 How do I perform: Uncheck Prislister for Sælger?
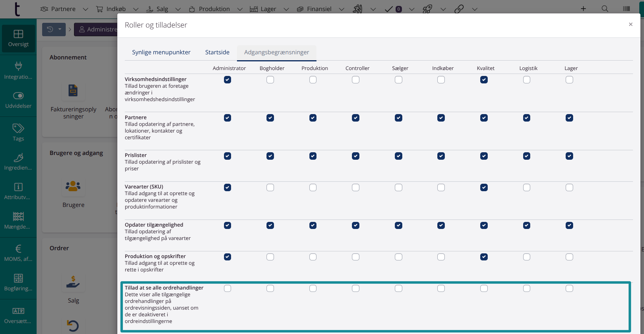click(398, 156)
